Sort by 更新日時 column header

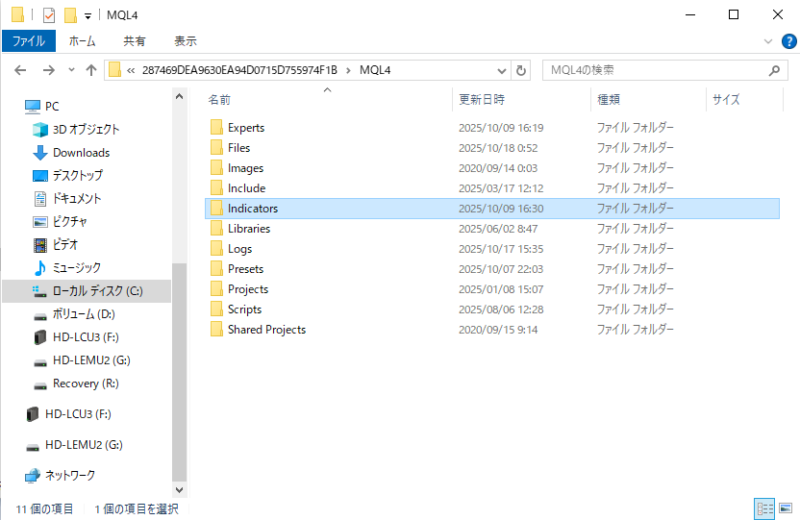point(481,100)
